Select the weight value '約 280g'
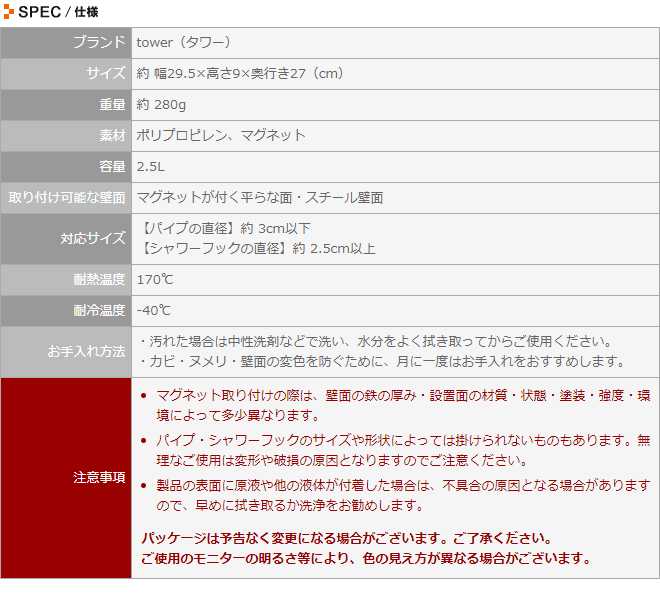This screenshot has width=660, height=596. click(161, 104)
